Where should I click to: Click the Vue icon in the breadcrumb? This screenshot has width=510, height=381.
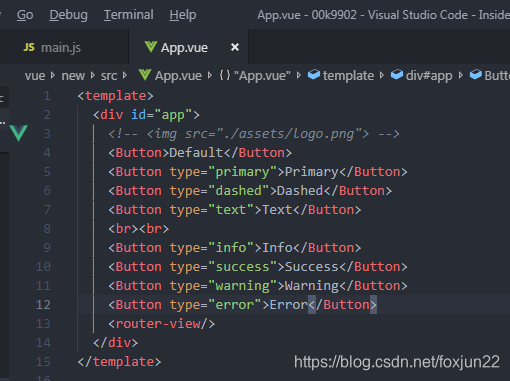[145, 75]
